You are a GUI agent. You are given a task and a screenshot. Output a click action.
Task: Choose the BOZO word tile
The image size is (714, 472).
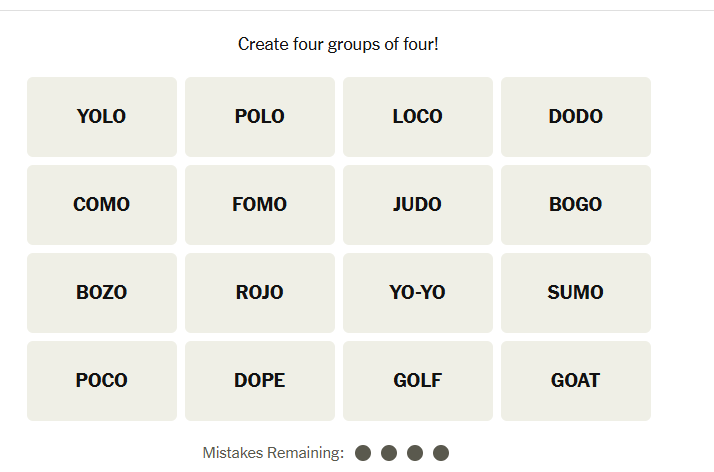[x=102, y=293]
